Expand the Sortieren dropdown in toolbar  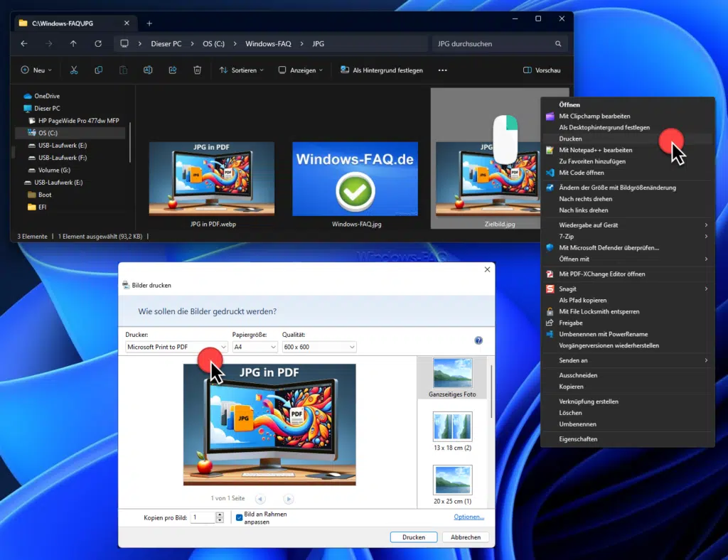(x=242, y=70)
